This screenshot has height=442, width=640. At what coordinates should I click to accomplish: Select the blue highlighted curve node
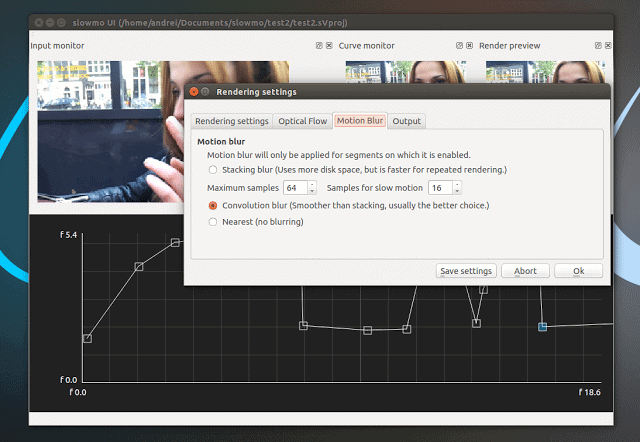pyautogui.click(x=542, y=327)
